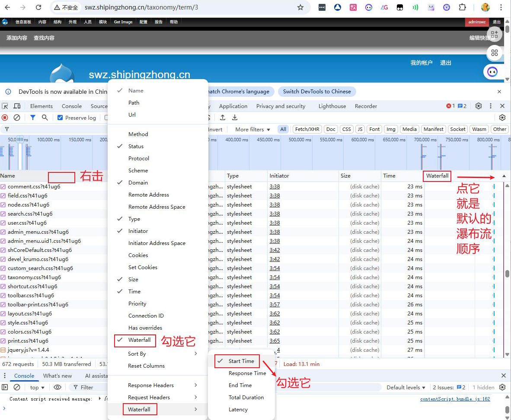Bookmark this page with star icon
The height and width of the screenshot is (420, 511).
tap(300, 7)
